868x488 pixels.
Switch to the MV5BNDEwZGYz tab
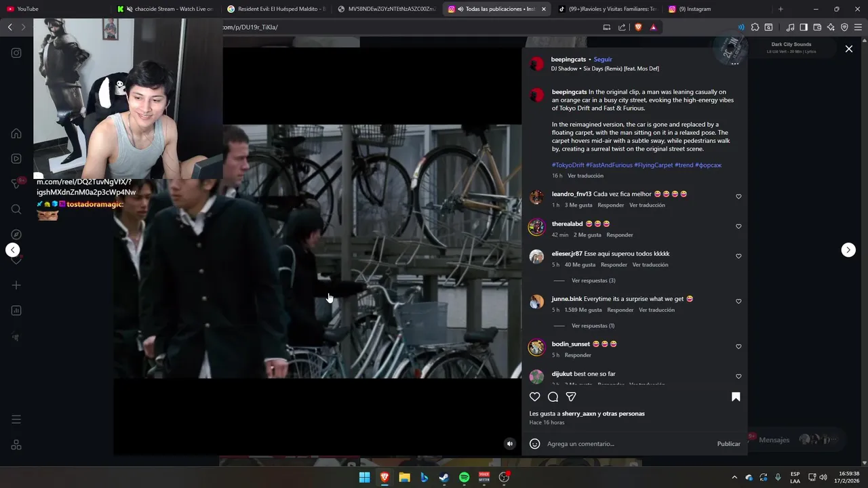pyautogui.click(x=387, y=9)
